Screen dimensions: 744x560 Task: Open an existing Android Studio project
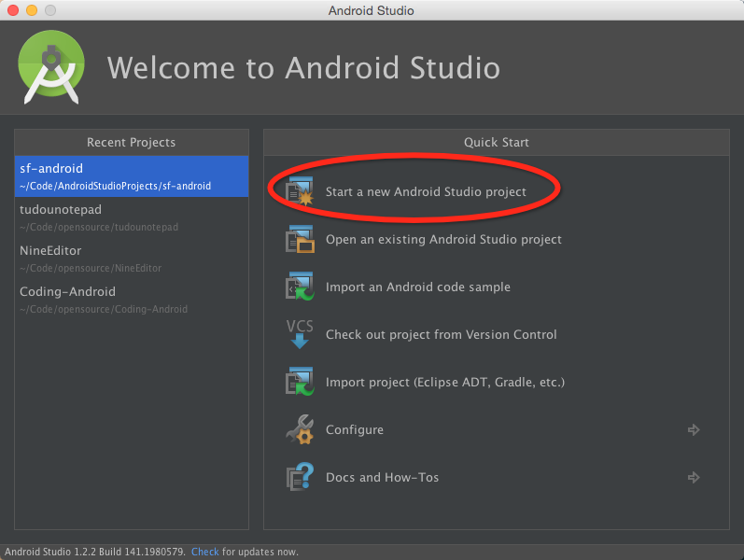tap(443, 239)
